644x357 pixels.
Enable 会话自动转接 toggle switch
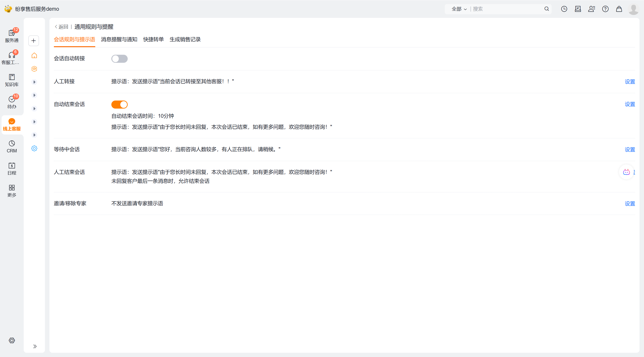coord(119,59)
